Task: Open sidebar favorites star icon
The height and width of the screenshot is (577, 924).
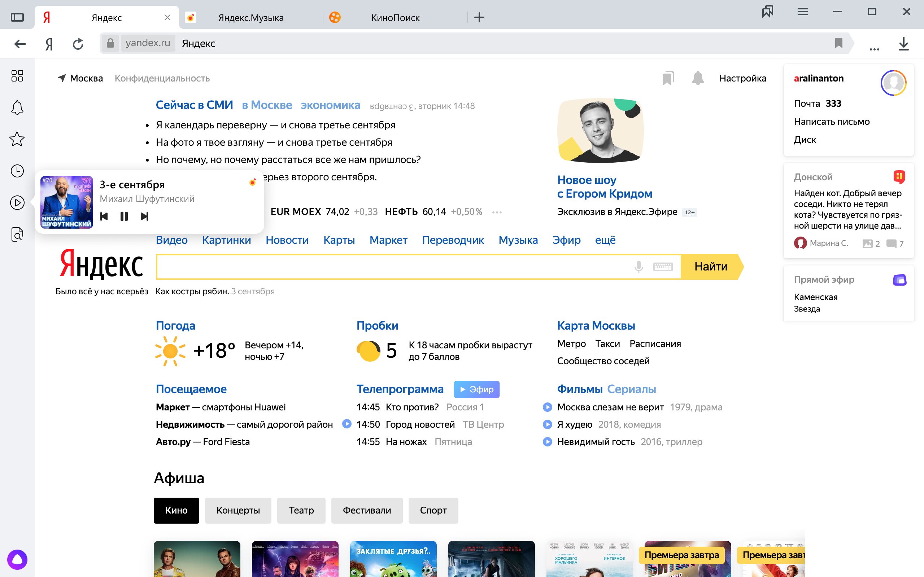Action: click(17, 139)
